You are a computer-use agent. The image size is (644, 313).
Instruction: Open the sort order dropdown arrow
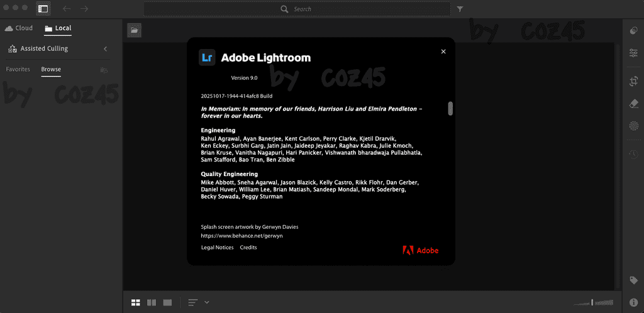point(206,302)
